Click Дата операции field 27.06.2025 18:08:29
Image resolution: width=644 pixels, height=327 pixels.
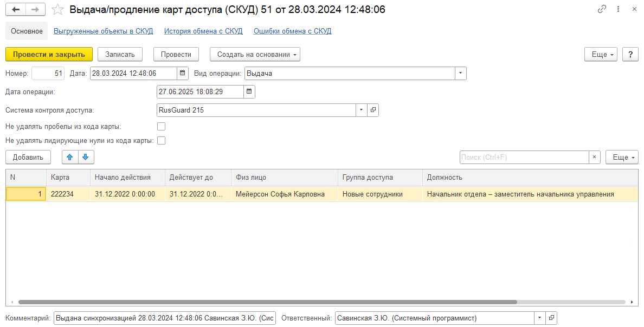click(201, 91)
